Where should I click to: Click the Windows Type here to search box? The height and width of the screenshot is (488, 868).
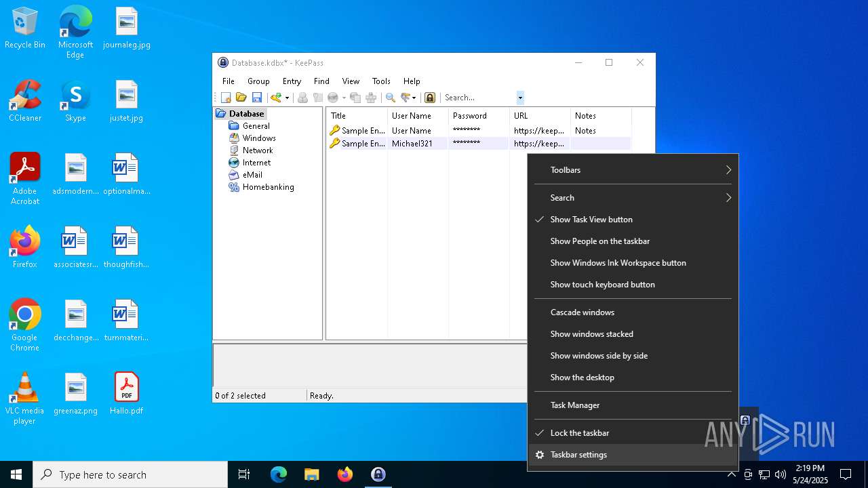tap(130, 474)
